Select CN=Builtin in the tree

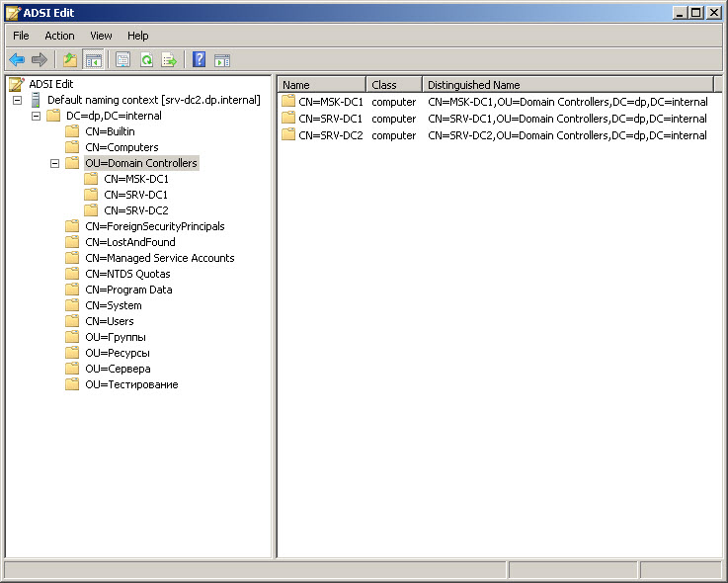point(110,132)
